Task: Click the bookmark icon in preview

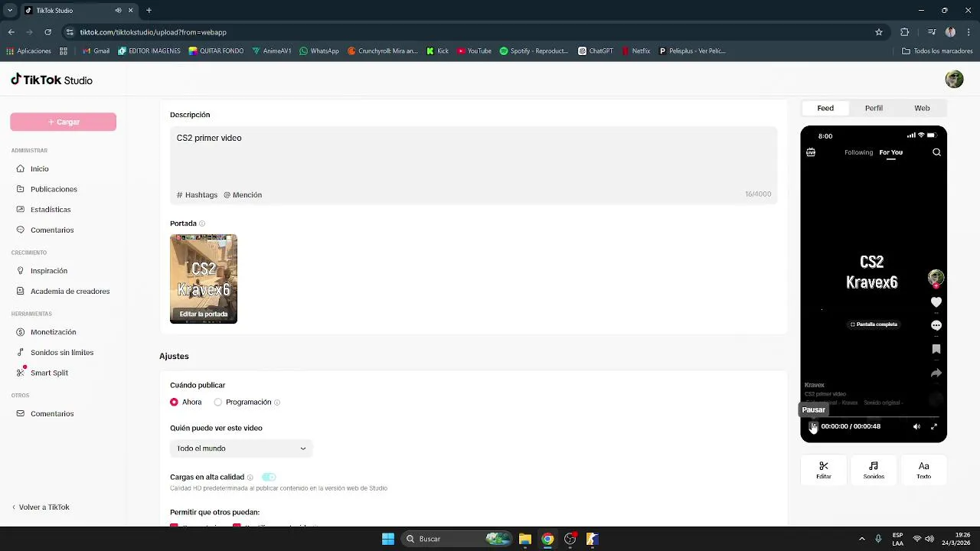Action: (936, 349)
